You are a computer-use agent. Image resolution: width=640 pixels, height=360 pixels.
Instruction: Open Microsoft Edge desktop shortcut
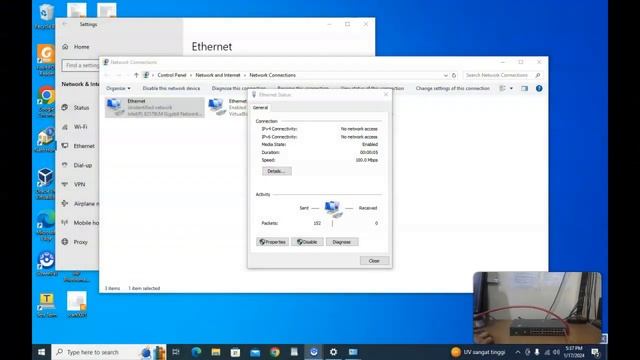pos(46,225)
